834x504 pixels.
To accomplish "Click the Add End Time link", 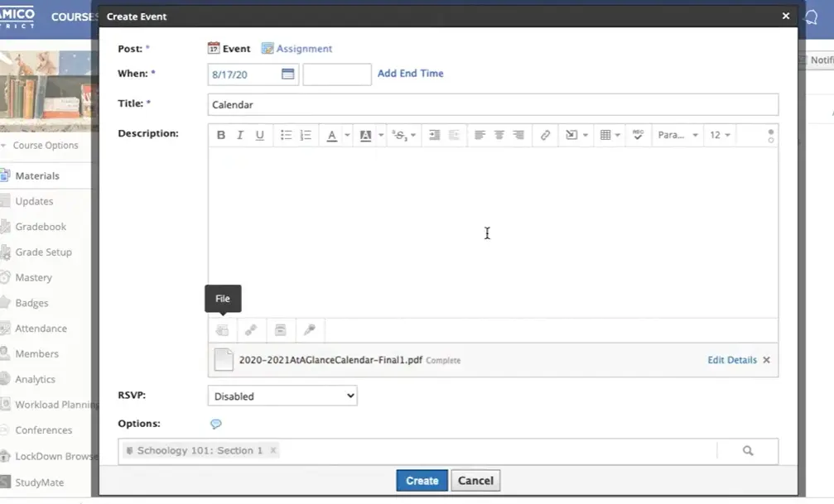I will pyautogui.click(x=410, y=74).
